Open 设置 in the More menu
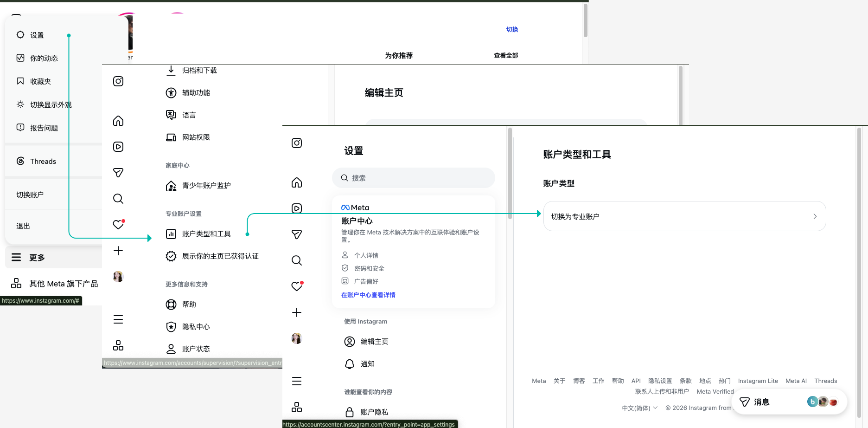 point(37,35)
